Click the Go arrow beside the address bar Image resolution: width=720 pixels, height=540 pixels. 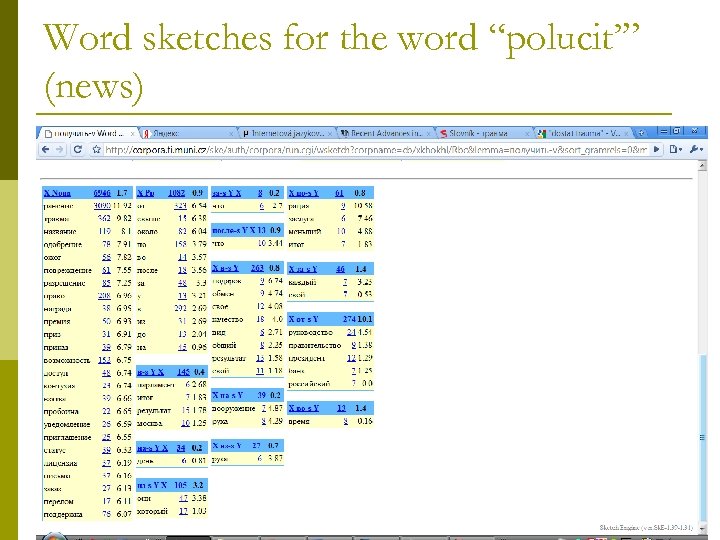coord(657,149)
